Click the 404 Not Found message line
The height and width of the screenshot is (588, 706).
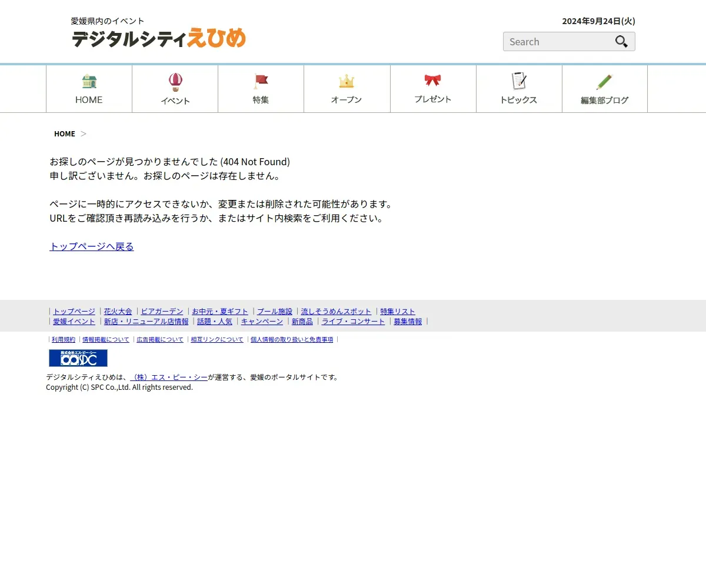pos(170,162)
